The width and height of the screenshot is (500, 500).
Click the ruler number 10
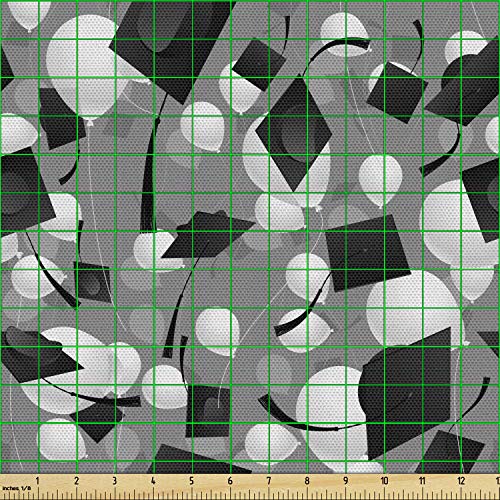(x=384, y=481)
